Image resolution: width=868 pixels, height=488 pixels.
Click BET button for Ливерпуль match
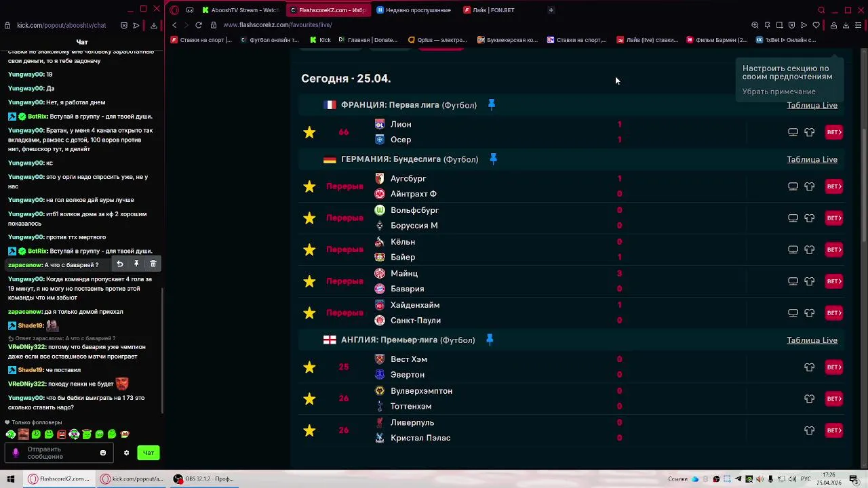pyautogui.click(x=833, y=430)
